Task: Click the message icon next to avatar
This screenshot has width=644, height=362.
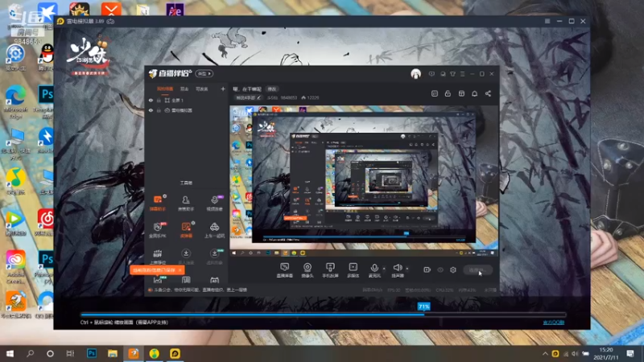Action: [431, 74]
